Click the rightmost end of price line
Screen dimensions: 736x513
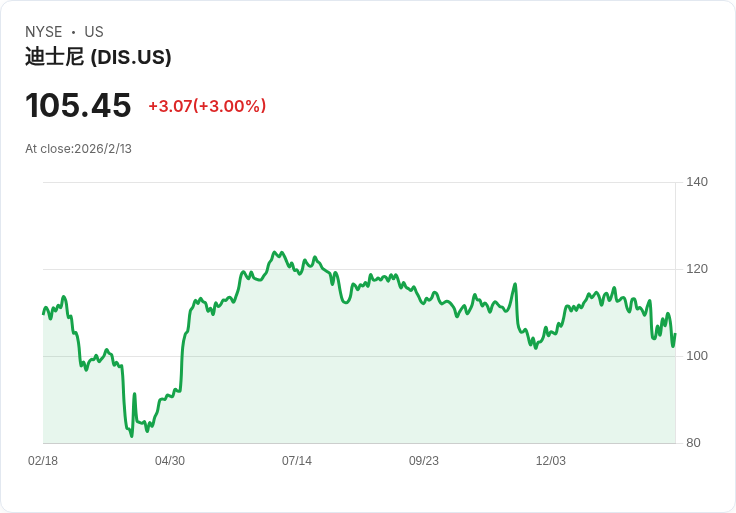(675, 334)
